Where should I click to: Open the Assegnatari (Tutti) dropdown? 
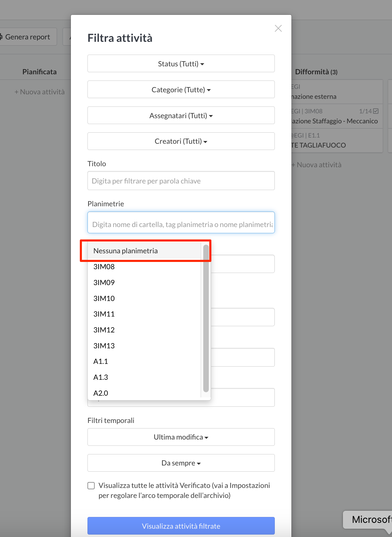click(x=181, y=115)
